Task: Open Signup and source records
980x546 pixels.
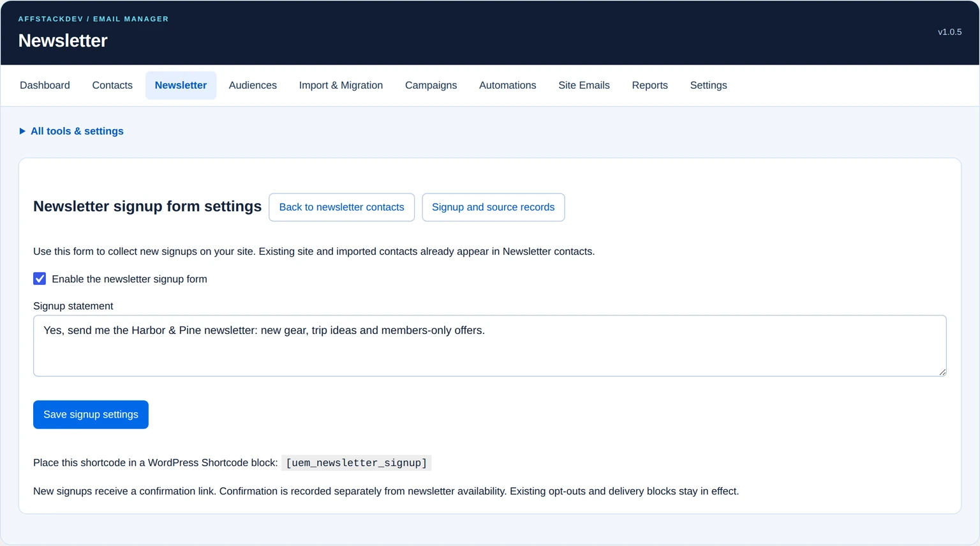Action: point(493,208)
